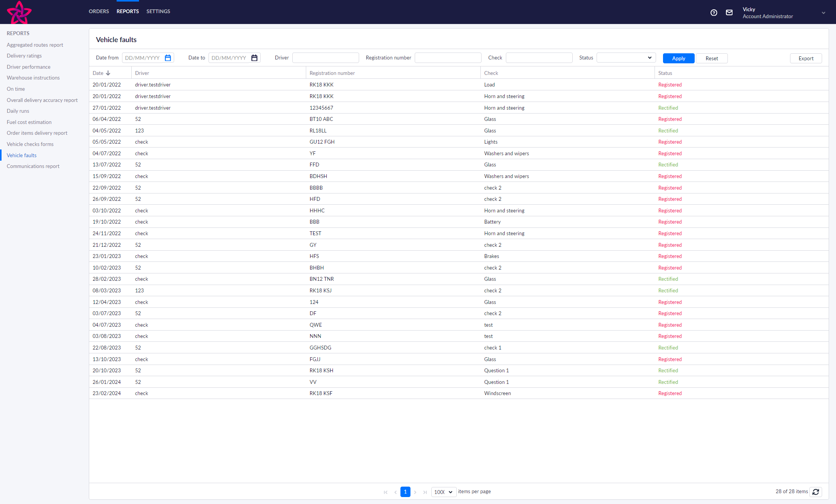Open Fuel cost estimation report
This screenshot has width=836, height=504.
(29, 122)
